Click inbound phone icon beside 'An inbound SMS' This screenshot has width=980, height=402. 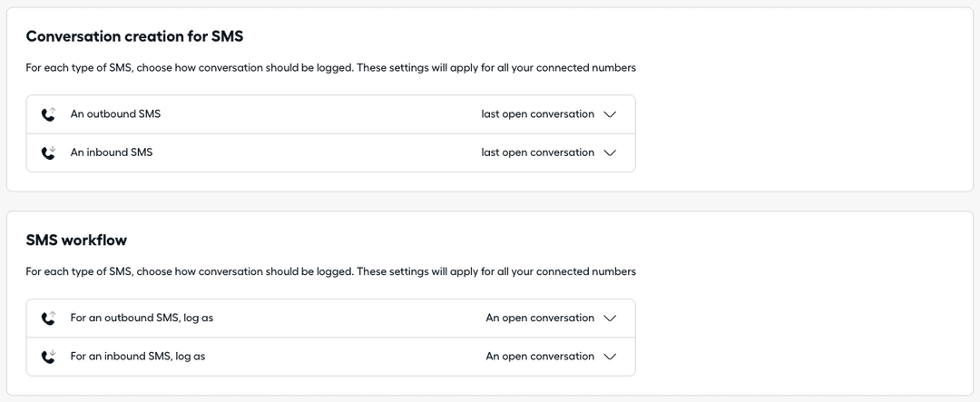tap(49, 152)
